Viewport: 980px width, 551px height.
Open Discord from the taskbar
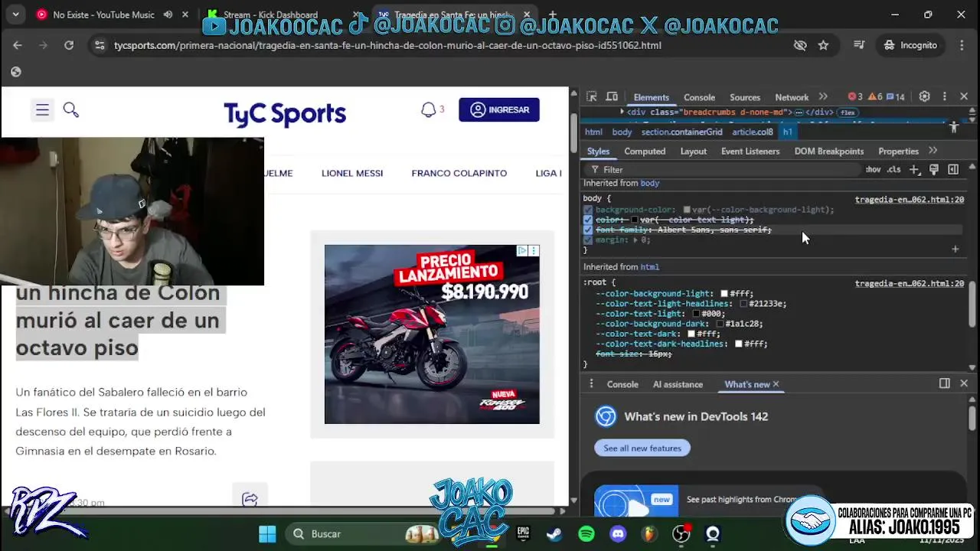click(x=618, y=533)
